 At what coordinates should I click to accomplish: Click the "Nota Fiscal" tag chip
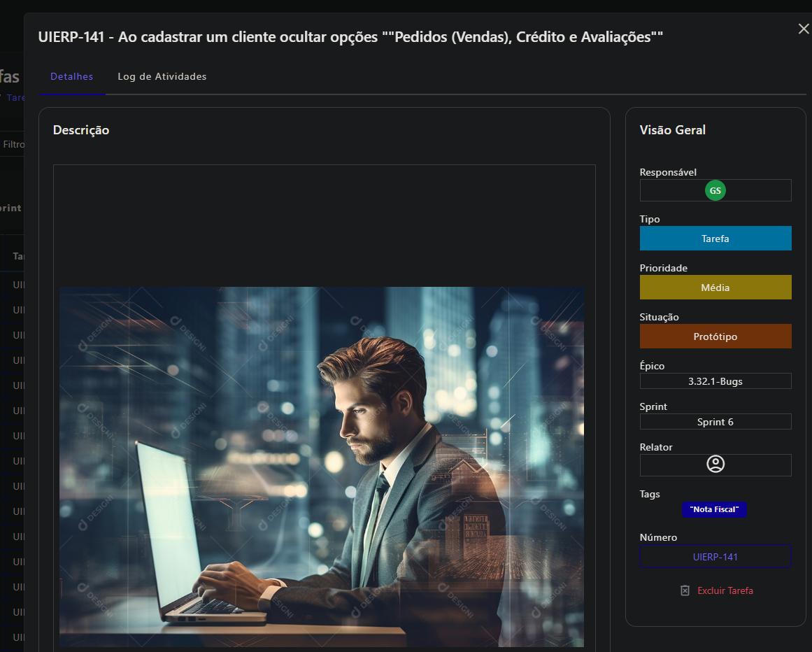pyautogui.click(x=714, y=509)
